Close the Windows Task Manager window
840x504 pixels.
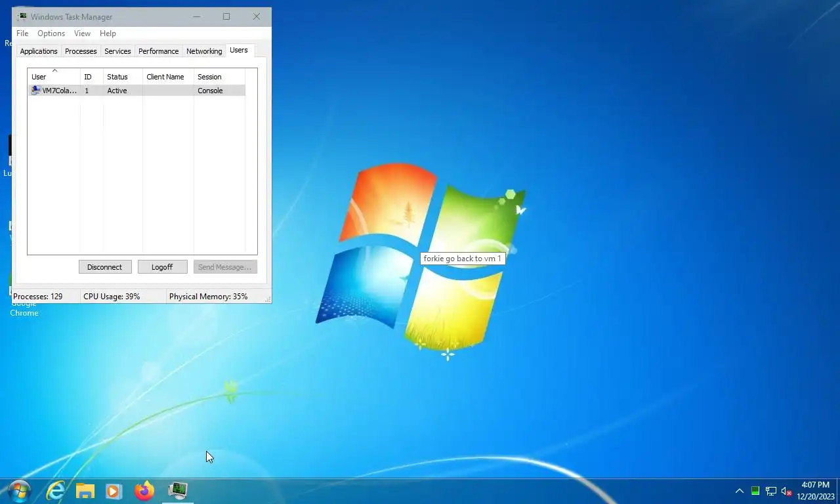coord(257,16)
